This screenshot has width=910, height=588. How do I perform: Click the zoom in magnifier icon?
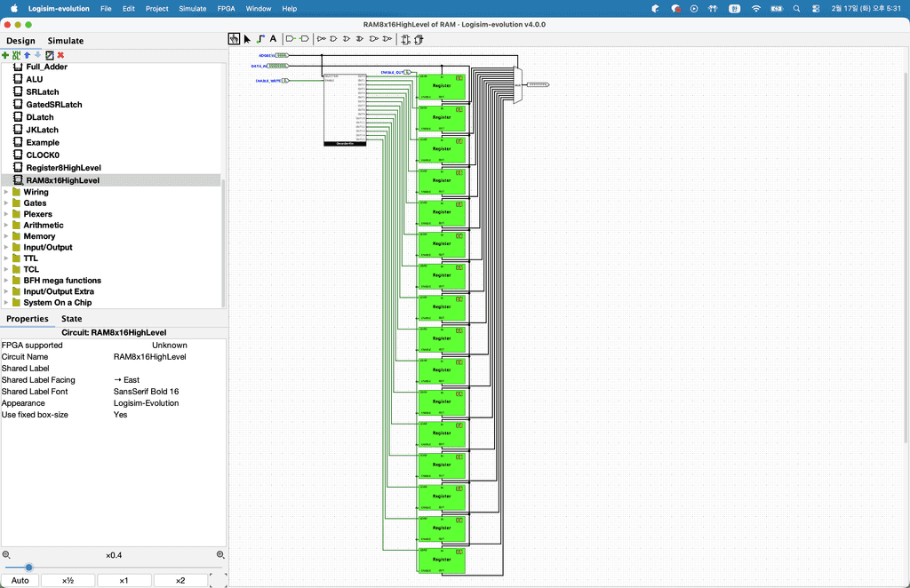(x=220, y=555)
